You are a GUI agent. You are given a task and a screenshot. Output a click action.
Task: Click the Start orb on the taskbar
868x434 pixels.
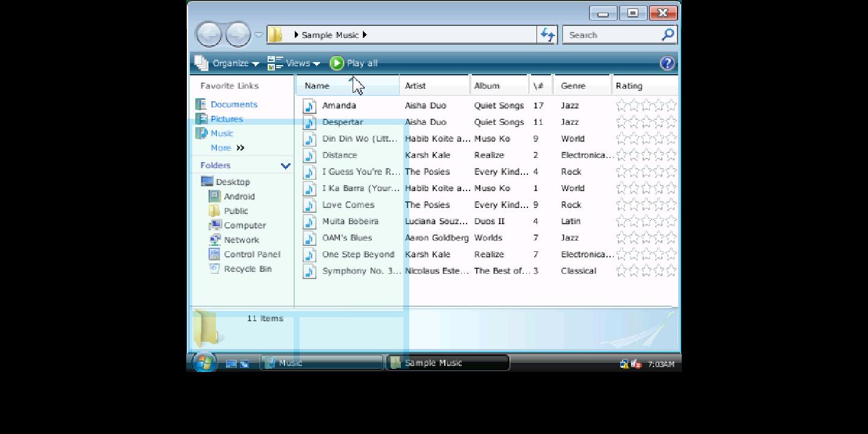[x=204, y=362]
